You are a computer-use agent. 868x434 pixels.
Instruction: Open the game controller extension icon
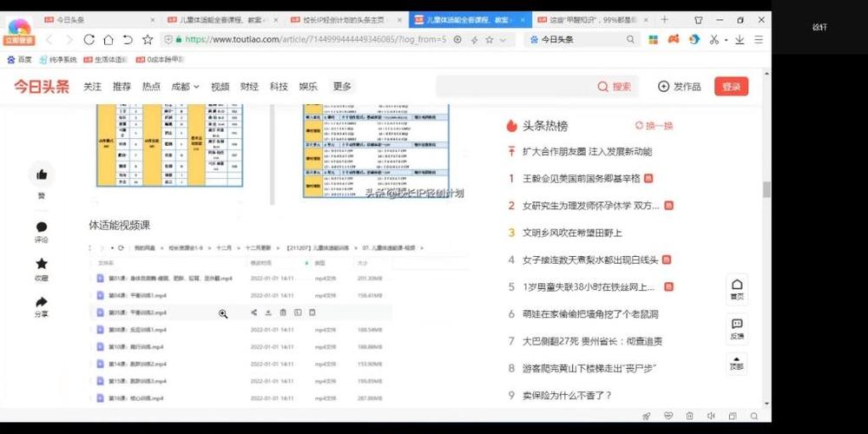click(x=674, y=40)
